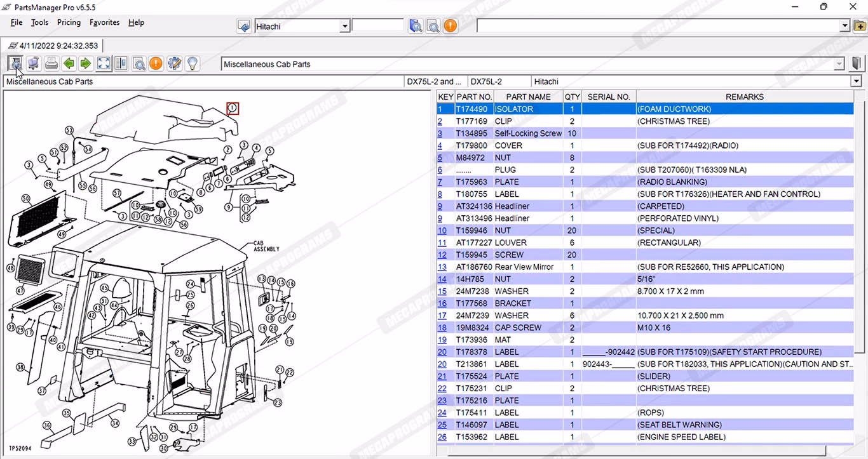Expand the top-right favorites combo box
Image resolution: width=868 pixels, height=459 pixels.
(844, 26)
